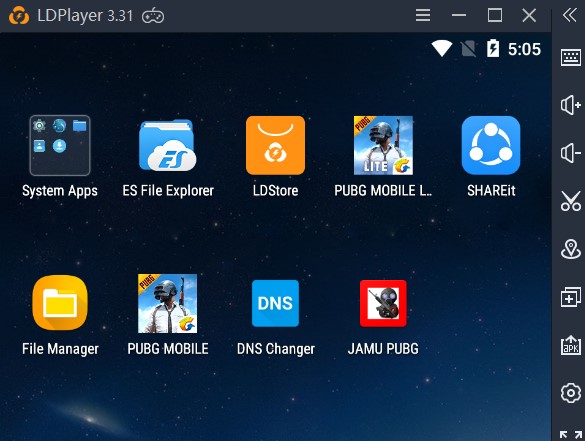
Task: Click the 'LDStore' label text
Action: (x=275, y=191)
